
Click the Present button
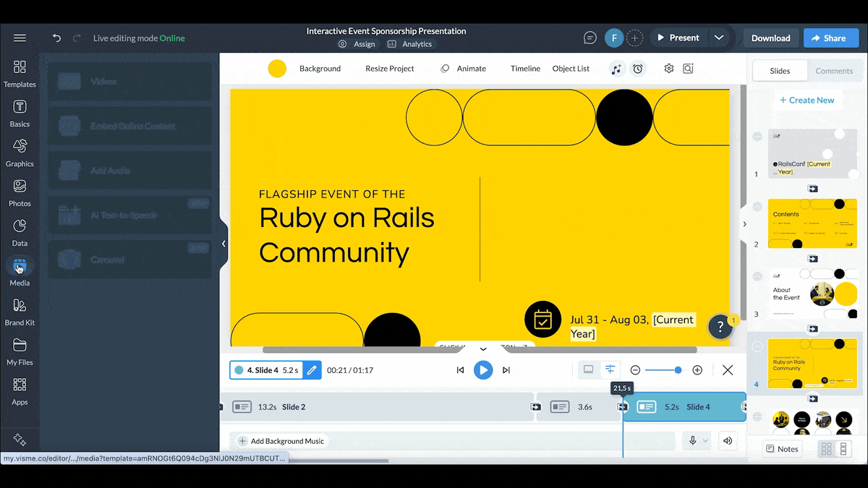tap(678, 38)
